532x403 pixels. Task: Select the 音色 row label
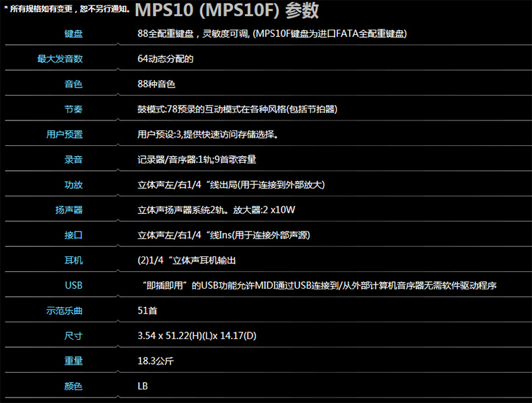73,83
